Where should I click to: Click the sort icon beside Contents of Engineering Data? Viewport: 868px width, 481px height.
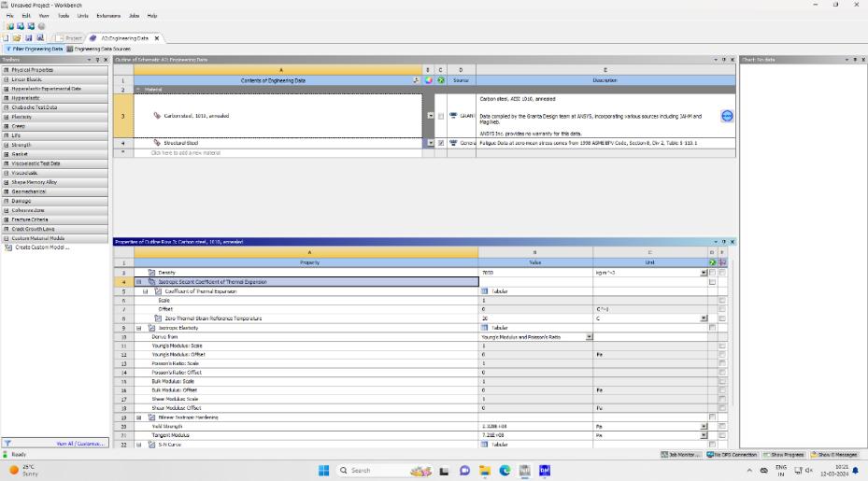pos(417,80)
